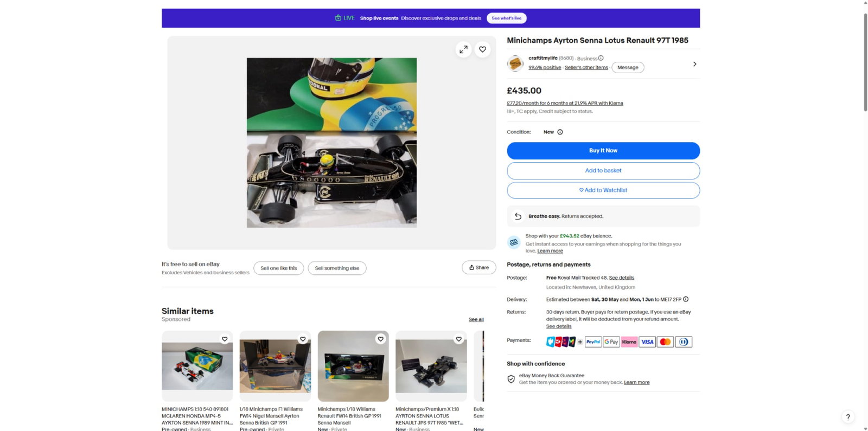Screen dimensions: 868x431
Task: Favorite the Williams FW14 Nigel Mansell similar item
Action: click(x=303, y=339)
